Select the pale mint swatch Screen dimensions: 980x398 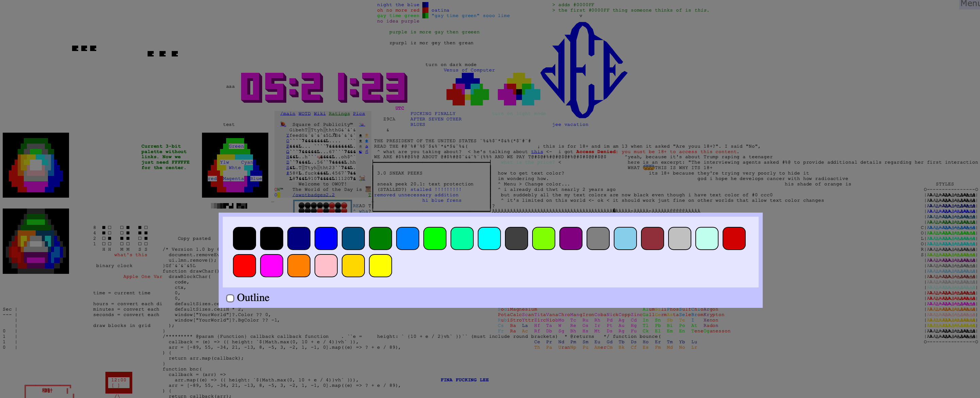click(x=707, y=238)
